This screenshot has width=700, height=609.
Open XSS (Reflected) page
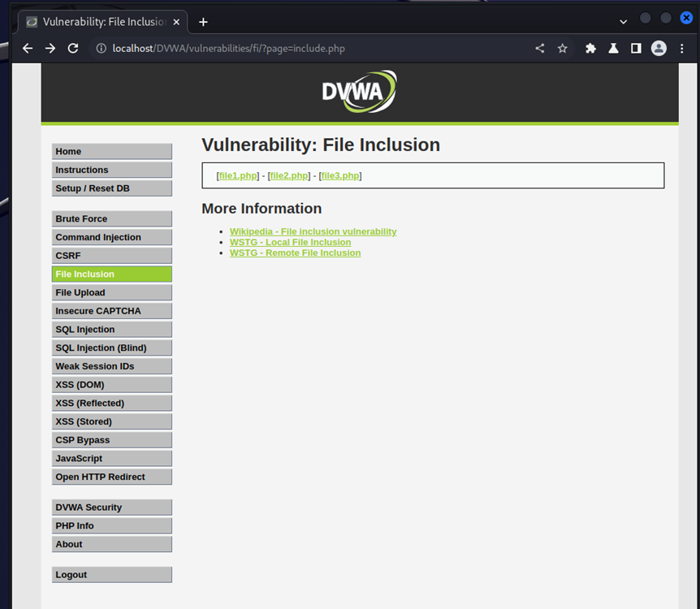[111, 404]
